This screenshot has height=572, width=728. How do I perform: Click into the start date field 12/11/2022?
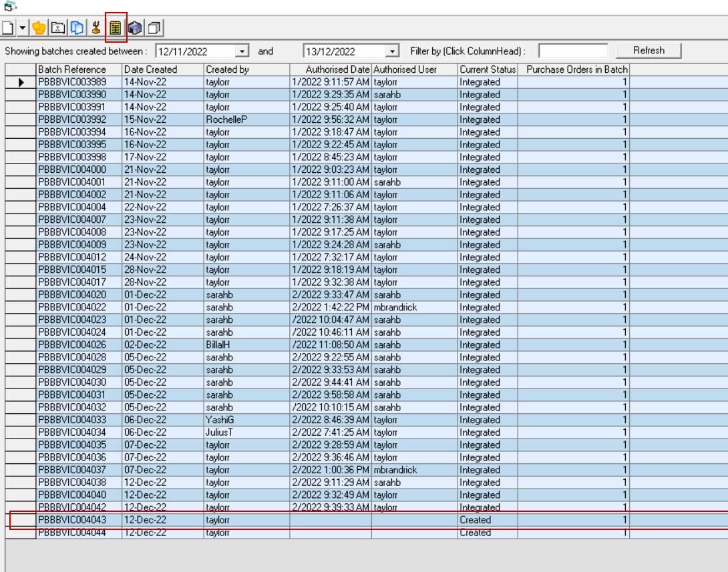196,51
